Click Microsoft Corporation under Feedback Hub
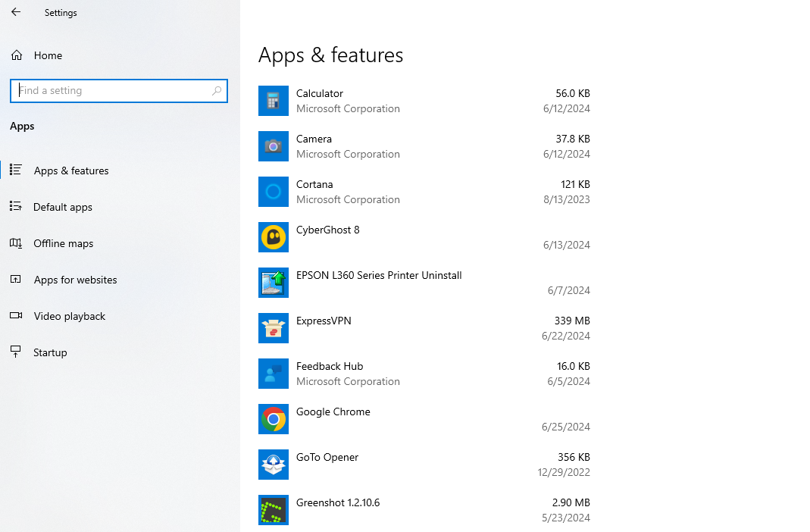 [x=348, y=381]
